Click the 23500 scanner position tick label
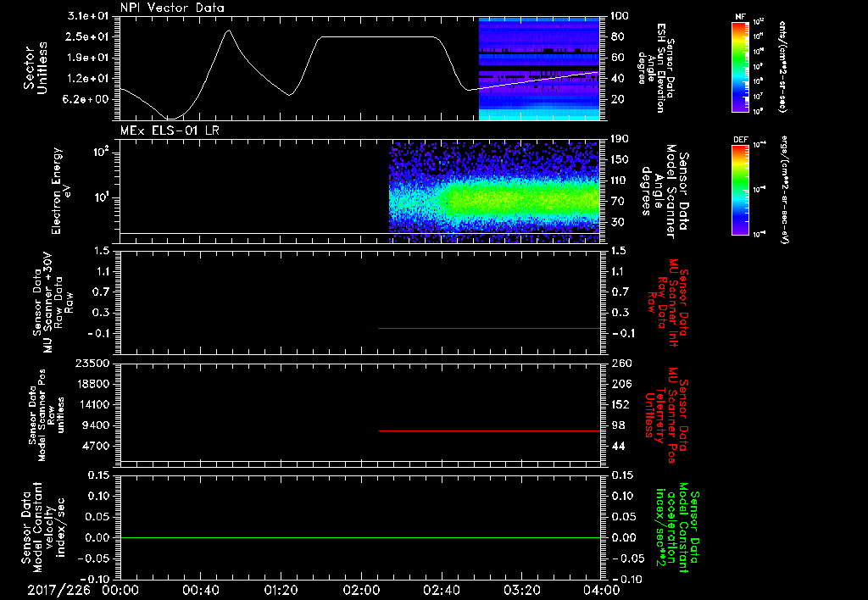The image size is (868, 600). [92, 364]
